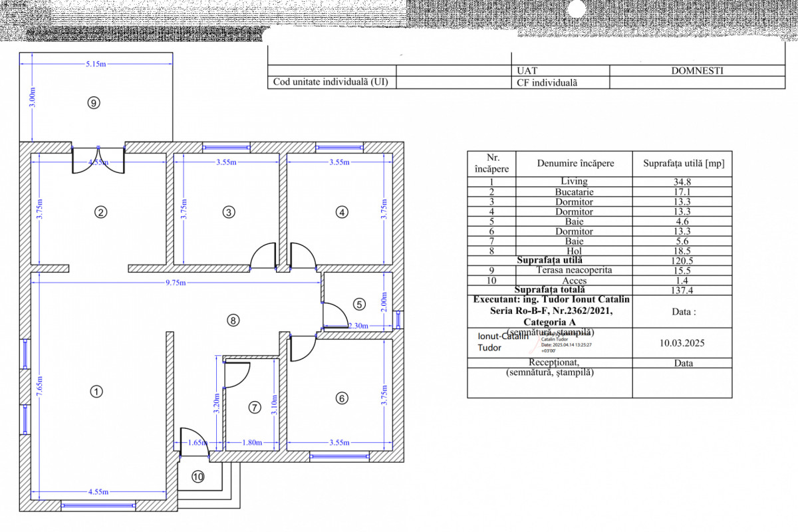This screenshot has height=532, width=798.
Task: Select the 'Cod unitate individuală (UI)' cell
Action: tap(331, 83)
